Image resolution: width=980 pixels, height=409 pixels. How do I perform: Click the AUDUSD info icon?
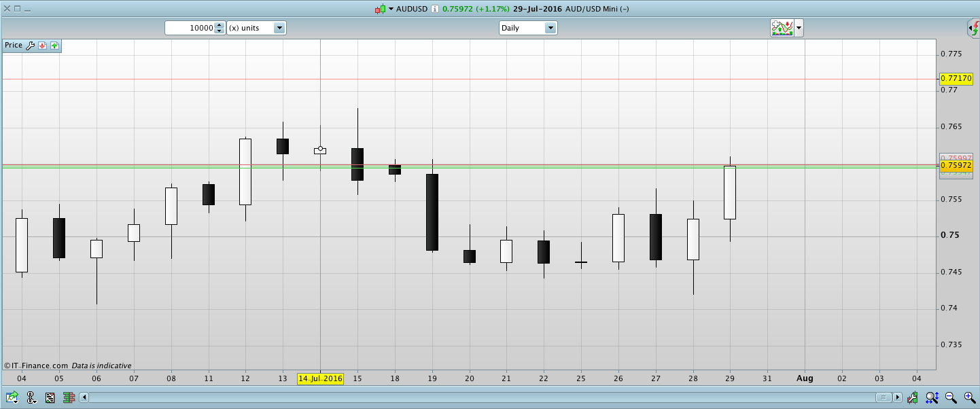[x=434, y=9]
